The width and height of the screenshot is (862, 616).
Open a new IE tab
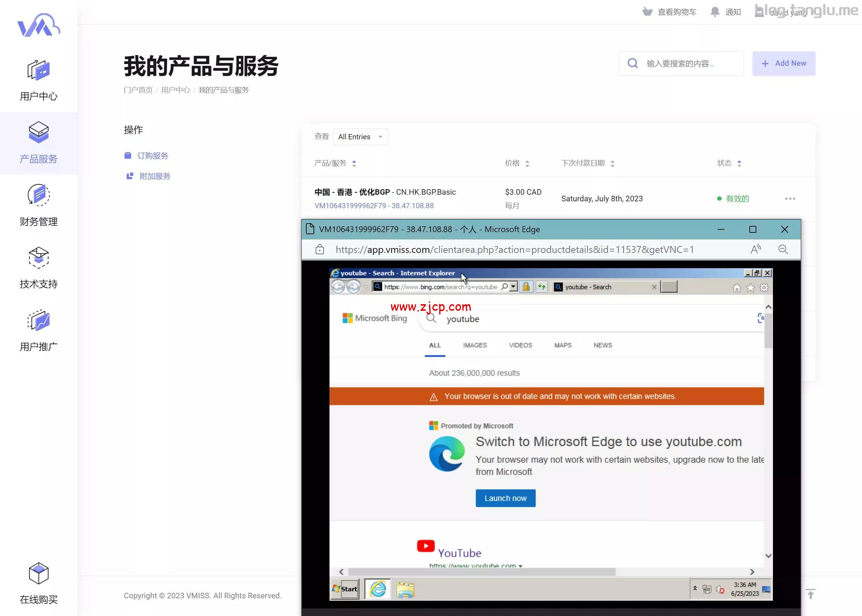pyautogui.click(x=669, y=287)
